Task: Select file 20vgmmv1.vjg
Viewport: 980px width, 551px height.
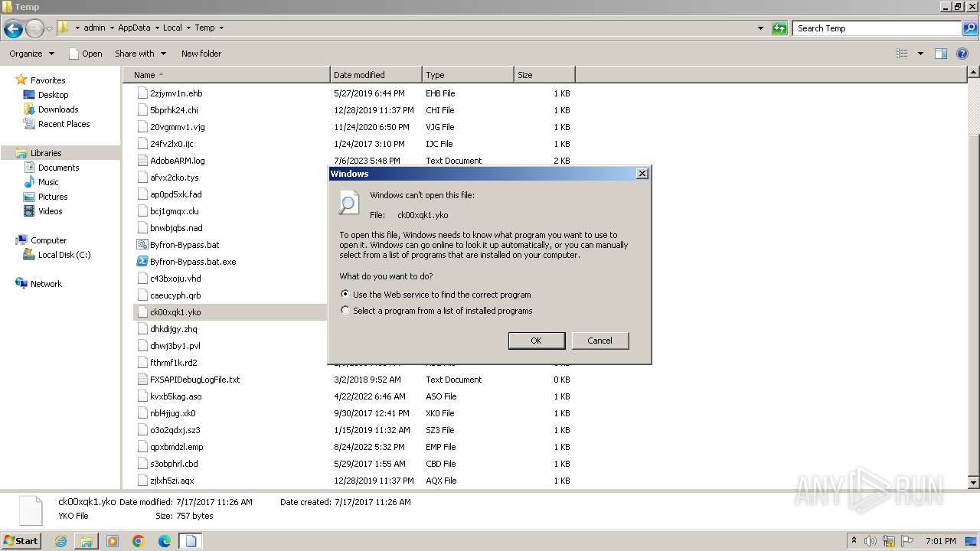Action: tap(177, 127)
